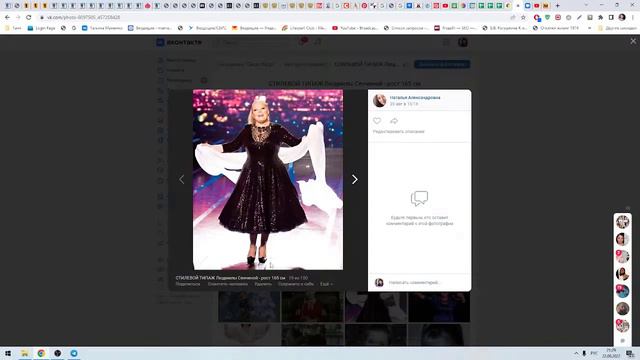Go forward in browser history
The width and height of the screenshot is (640, 360).
[x=18, y=17]
